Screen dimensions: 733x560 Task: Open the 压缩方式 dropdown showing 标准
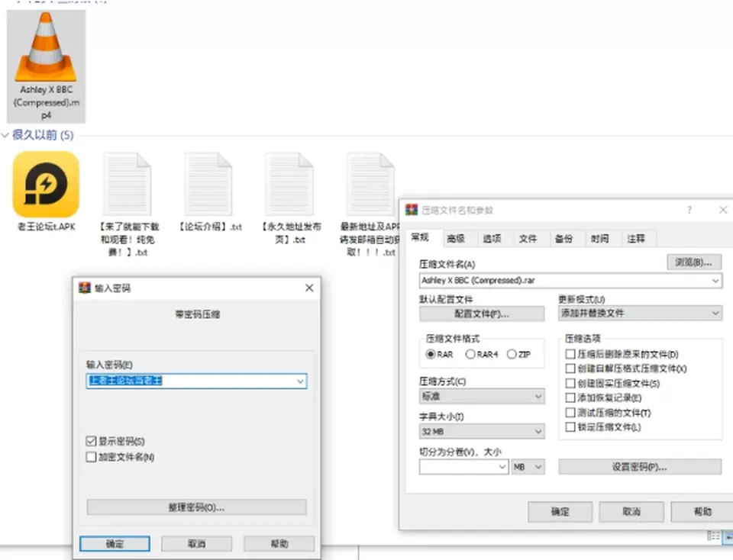tap(482, 396)
